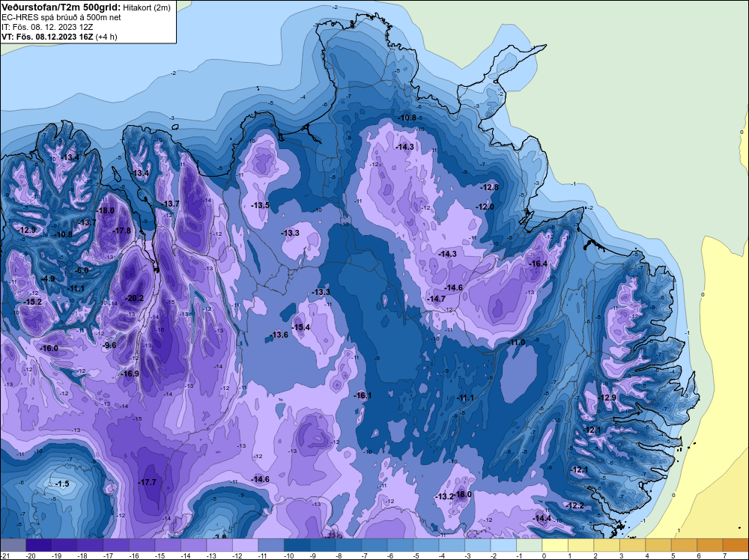The height and width of the screenshot is (560, 749).
Task: Click the -12.2 temperature label
Action: click(574, 505)
